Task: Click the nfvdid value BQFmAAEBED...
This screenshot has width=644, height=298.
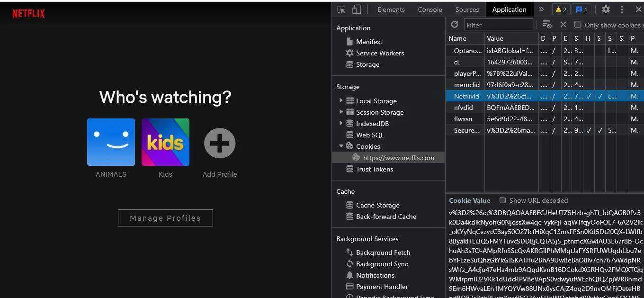Action: (x=510, y=108)
